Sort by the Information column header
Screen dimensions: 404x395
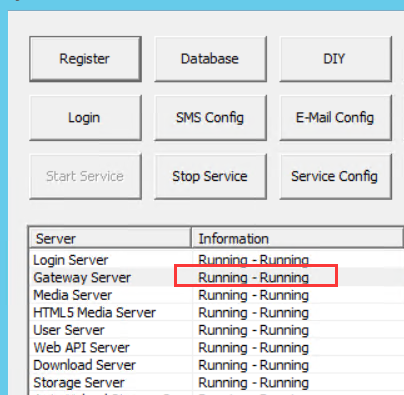click(x=297, y=239)
